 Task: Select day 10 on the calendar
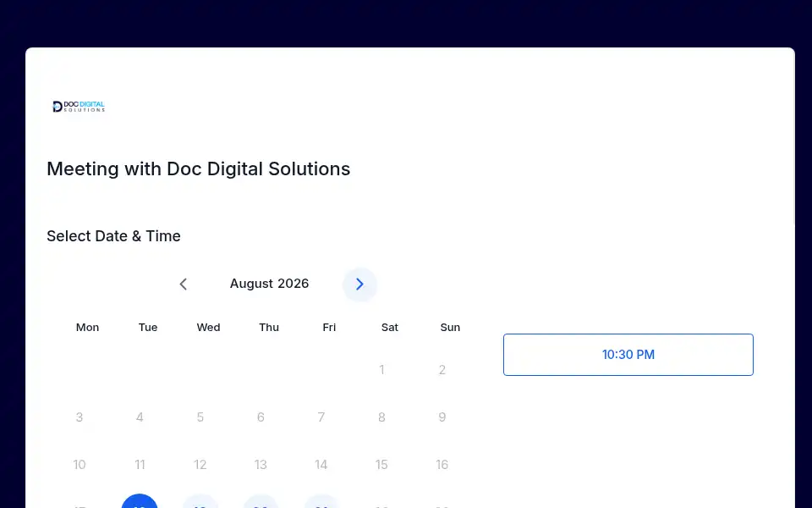click(80, 465)
